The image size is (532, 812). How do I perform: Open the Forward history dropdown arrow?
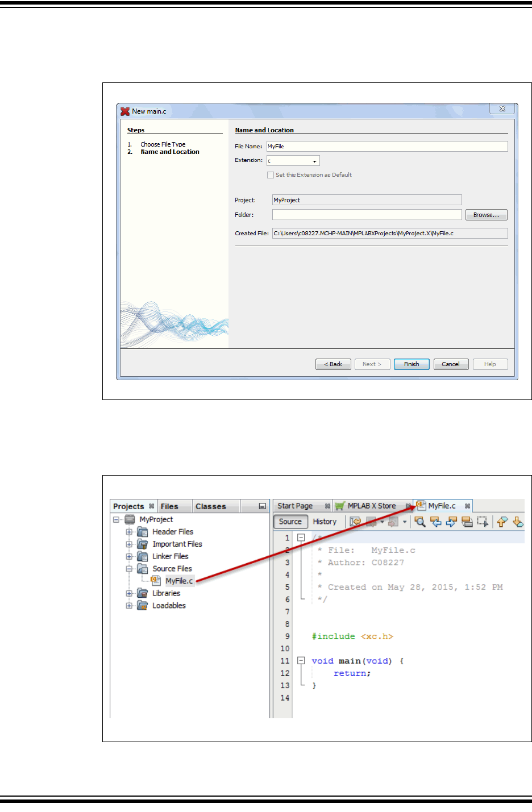pos(405,522)
